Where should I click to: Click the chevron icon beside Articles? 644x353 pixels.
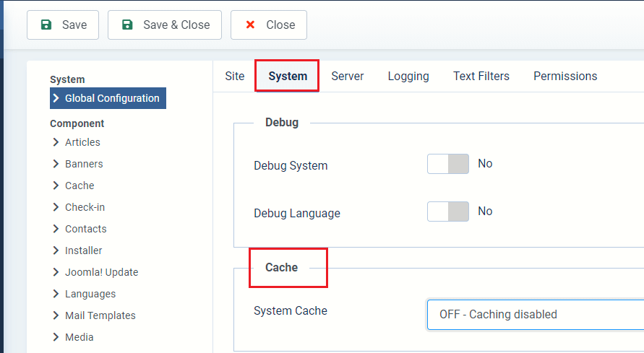tap(56, 142)
